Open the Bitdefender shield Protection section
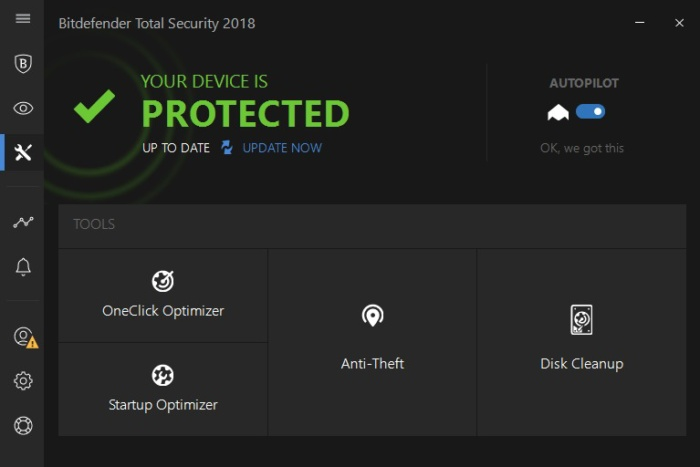Screen dimensions: 700x467 22,64
